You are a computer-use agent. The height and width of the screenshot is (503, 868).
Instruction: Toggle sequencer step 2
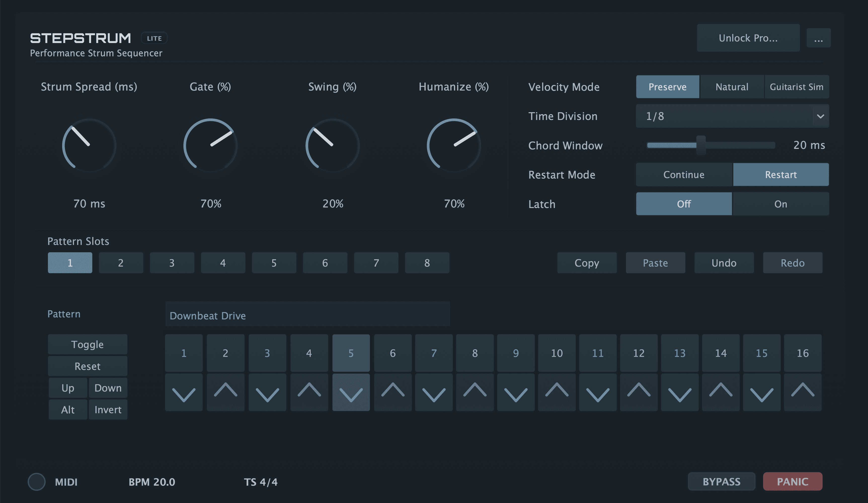226,353
